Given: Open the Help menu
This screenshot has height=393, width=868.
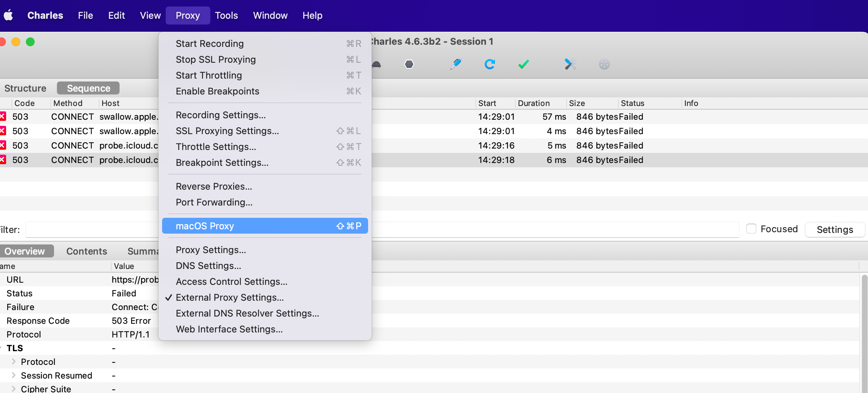Looking at the screenshot, I should (313, 16).
